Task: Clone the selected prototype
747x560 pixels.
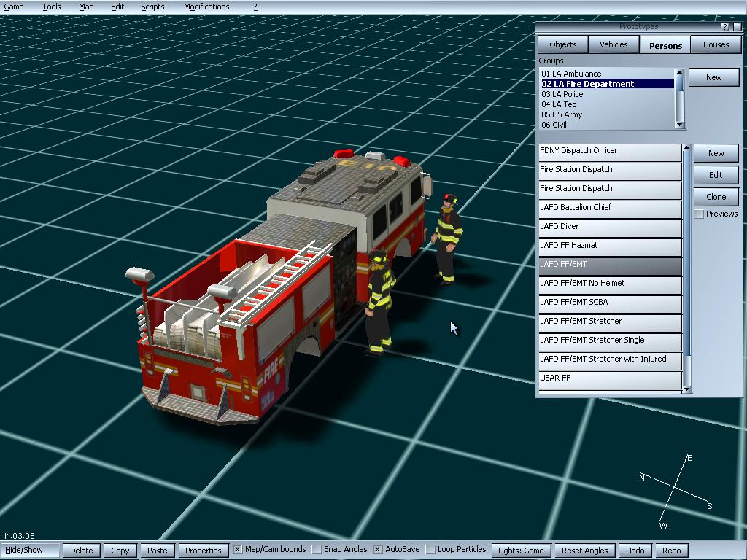Action: click(716, 197)
